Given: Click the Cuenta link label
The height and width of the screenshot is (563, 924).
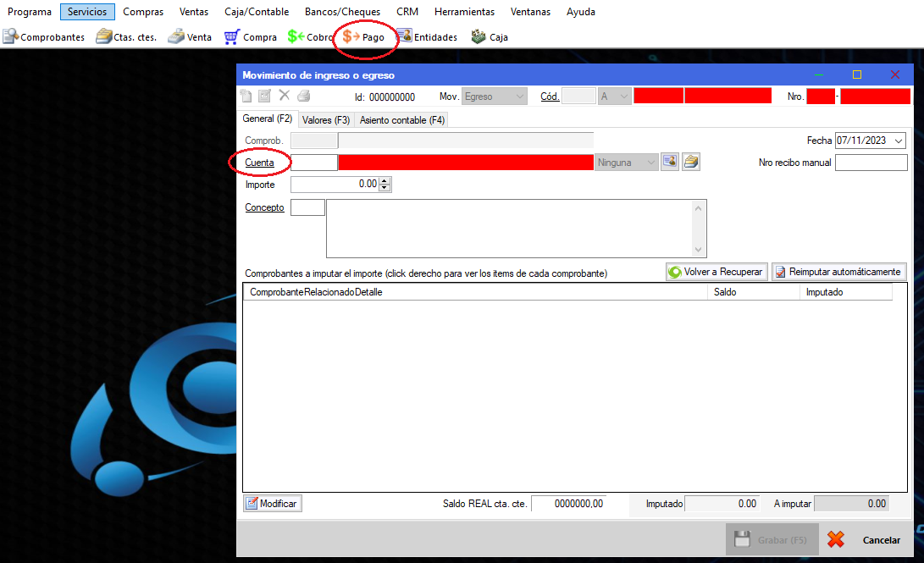Looking at the screenshot, I should point(259,163).
